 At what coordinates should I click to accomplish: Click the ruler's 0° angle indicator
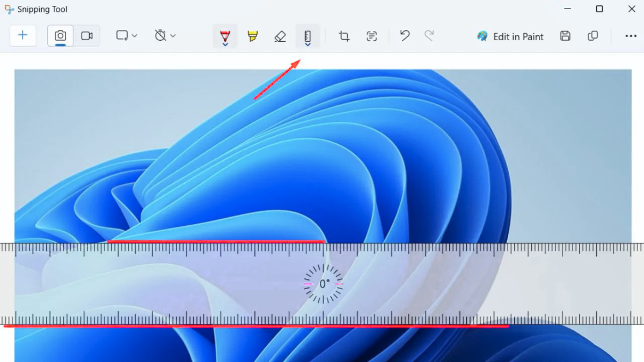324,284
